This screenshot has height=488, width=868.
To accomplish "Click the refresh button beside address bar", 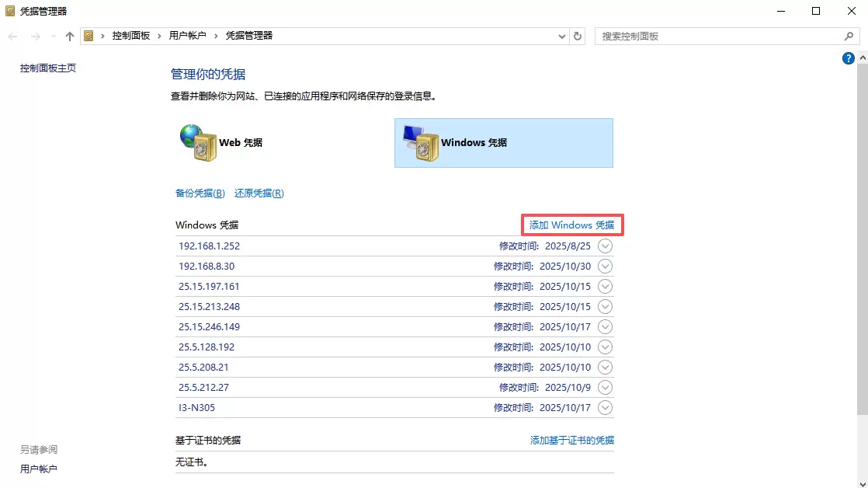I will (577, 36).
